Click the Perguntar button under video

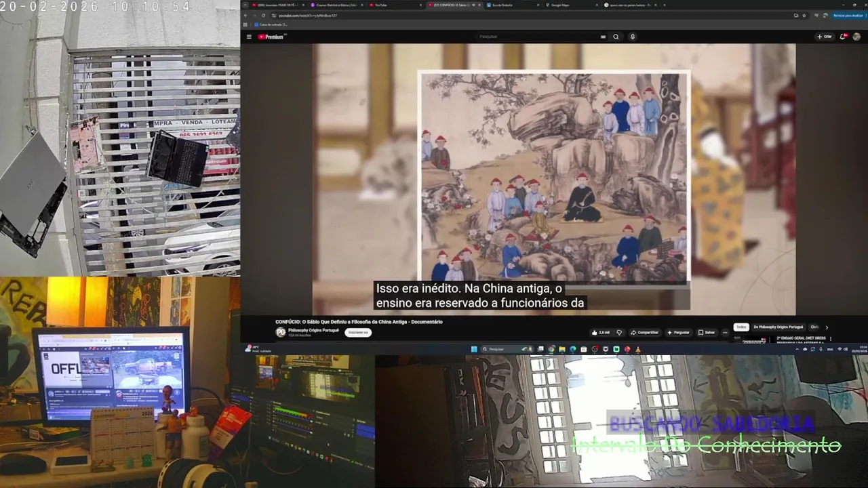point(679,333)
